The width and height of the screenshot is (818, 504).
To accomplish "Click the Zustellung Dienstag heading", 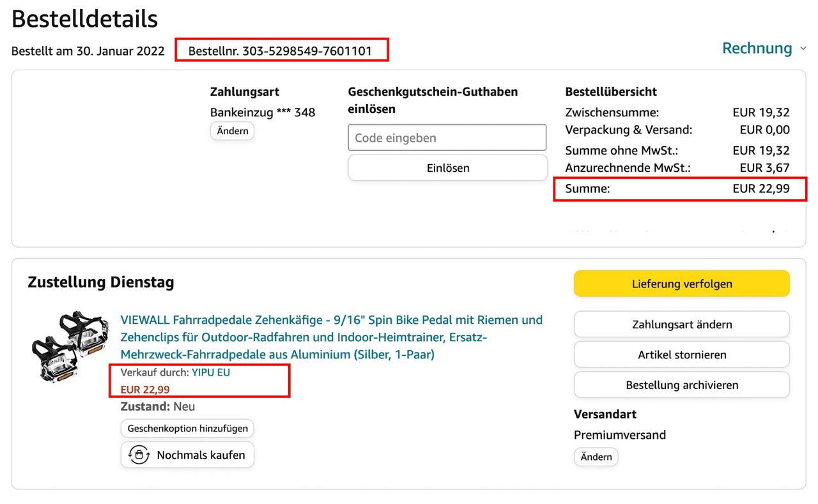I will [101, 282].
